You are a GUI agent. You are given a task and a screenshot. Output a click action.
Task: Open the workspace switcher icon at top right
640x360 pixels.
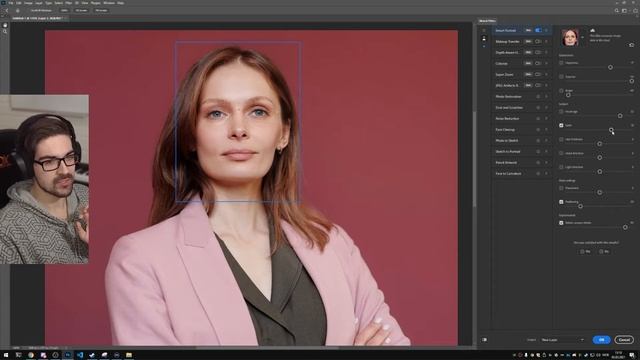[x=624, y=11]
